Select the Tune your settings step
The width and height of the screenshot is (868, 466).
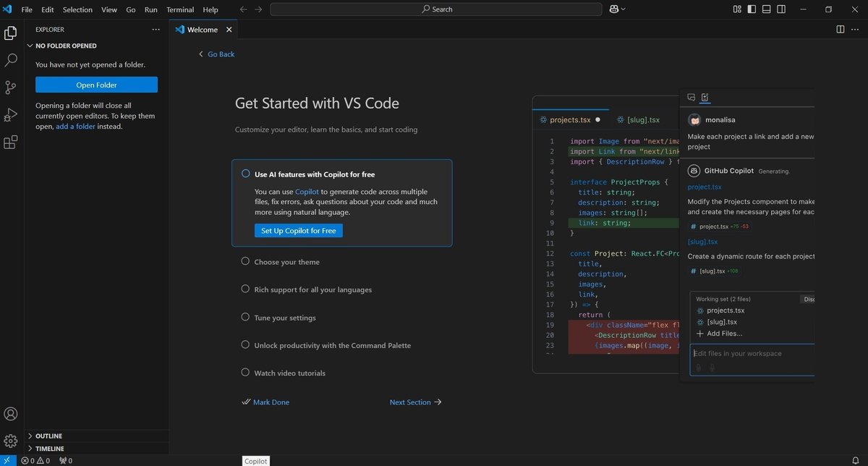pos(285,318)
